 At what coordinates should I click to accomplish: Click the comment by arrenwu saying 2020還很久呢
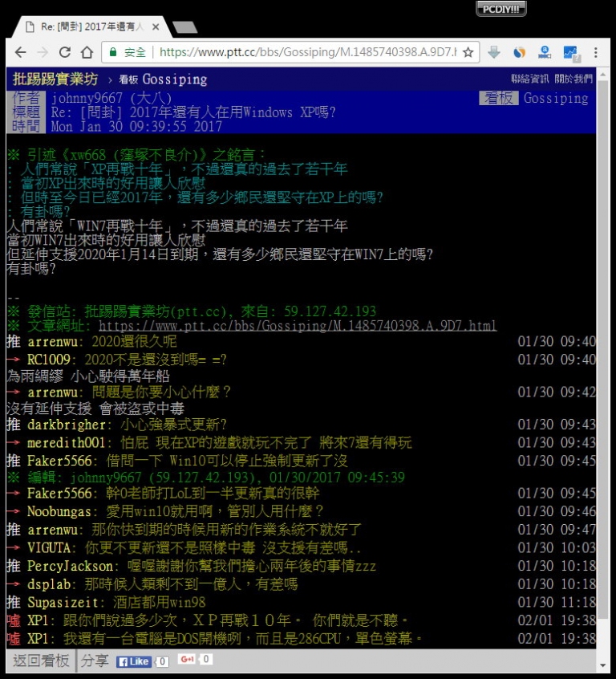click(x=302, y=342)
